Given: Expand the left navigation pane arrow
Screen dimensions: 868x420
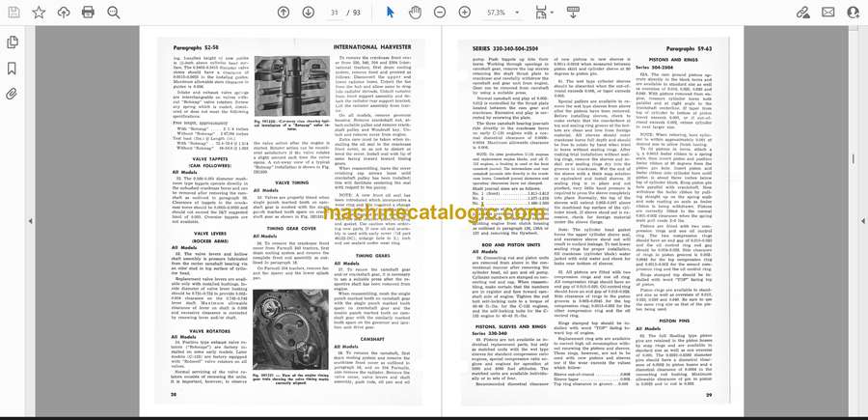Looking at the screenshot, I should [x=30, y=221].
